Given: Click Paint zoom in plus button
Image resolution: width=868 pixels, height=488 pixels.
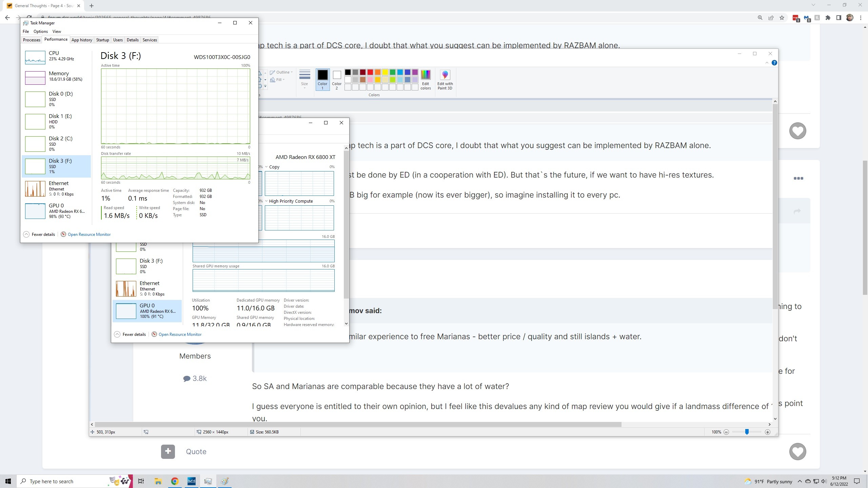Looking at the screenshot, I should [x=768, y=432].
